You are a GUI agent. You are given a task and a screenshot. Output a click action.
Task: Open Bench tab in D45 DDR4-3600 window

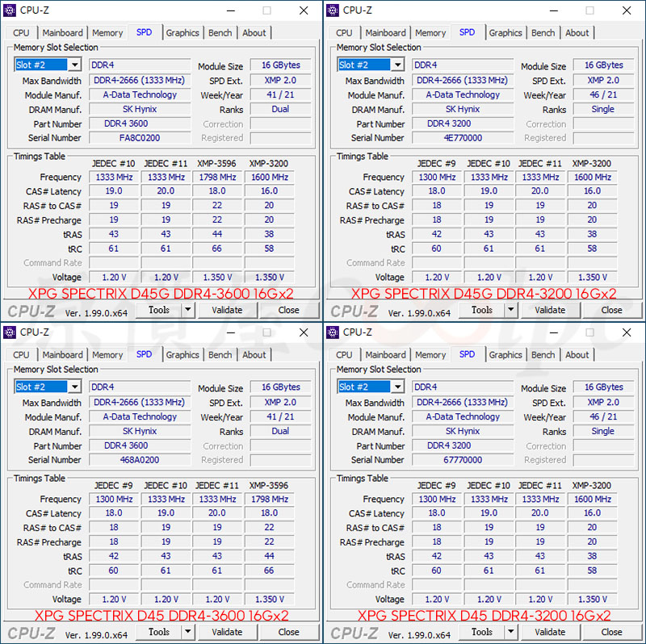click(220, 355)
